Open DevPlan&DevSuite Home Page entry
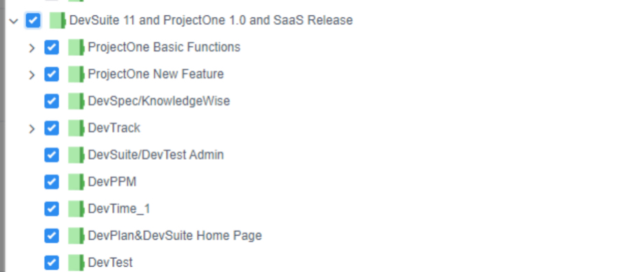Viewport: 644px width, 272px height. (175, 236)
